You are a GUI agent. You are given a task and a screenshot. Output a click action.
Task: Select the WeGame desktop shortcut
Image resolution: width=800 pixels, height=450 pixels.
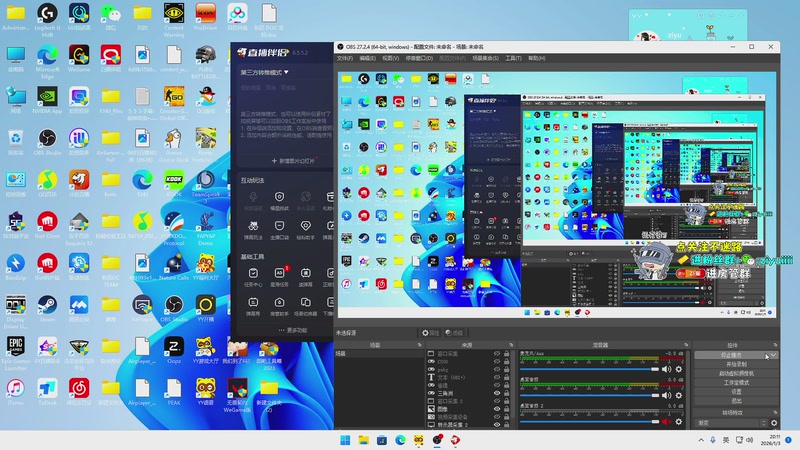pyautogui.click(x=79, y=59)
